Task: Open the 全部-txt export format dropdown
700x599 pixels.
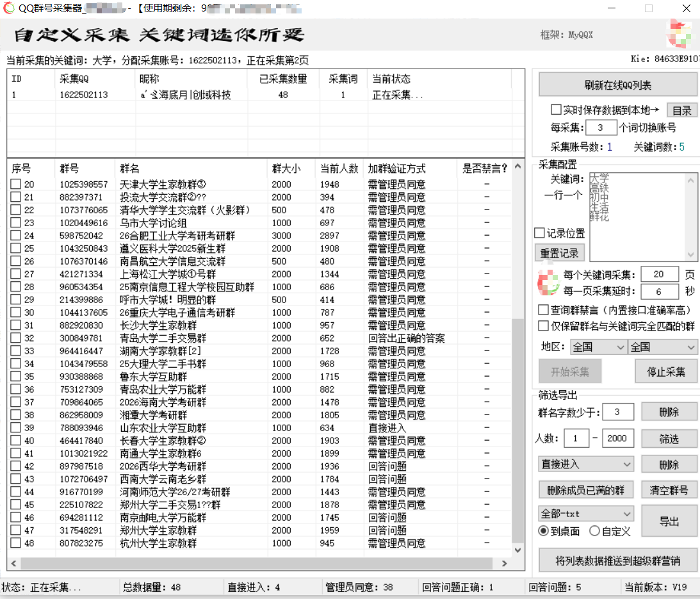Action: click(586, 514)
